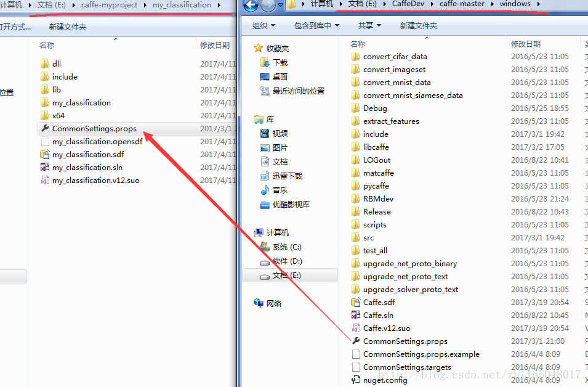Click wrench icon of CommonSettings.props in right window
Viewport: 588px width, 387px height.
tap(355, 341)
